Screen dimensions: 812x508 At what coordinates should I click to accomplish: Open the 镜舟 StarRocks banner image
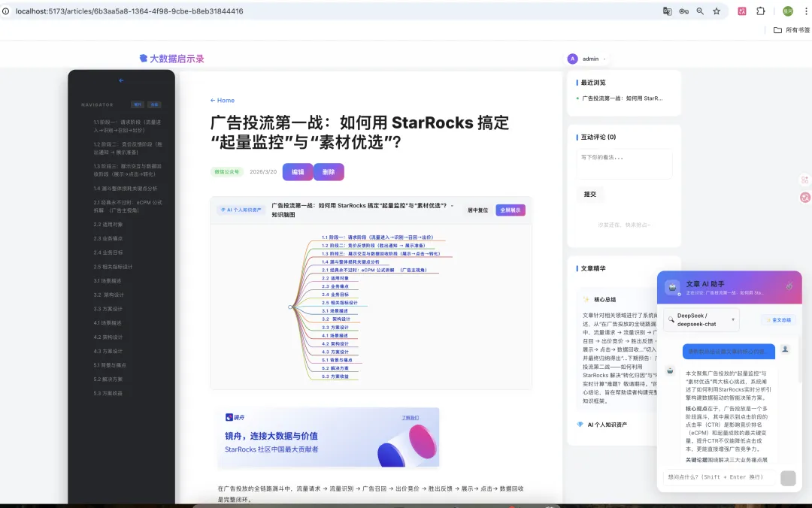point(329,437)
